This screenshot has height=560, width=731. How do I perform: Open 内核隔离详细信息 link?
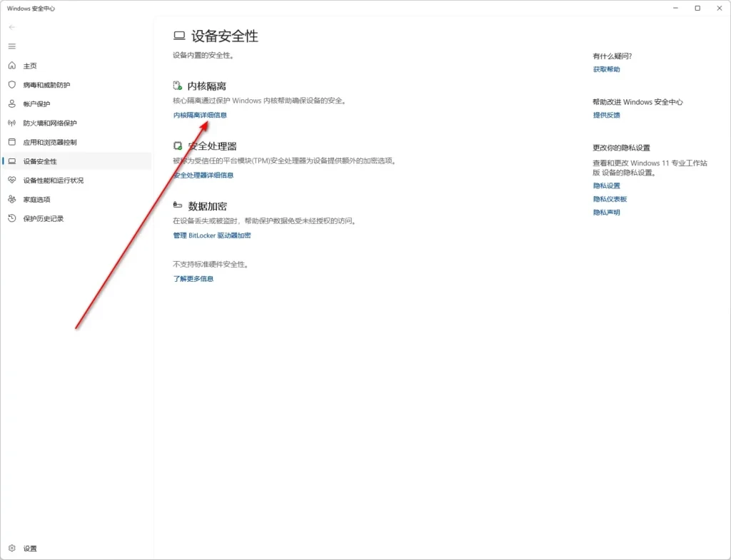(200, 115)
